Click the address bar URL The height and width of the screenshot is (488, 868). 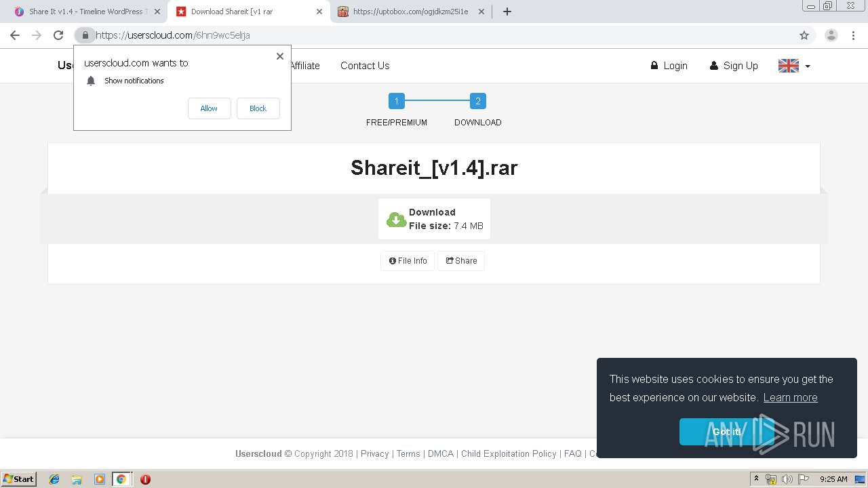point(173,35)
